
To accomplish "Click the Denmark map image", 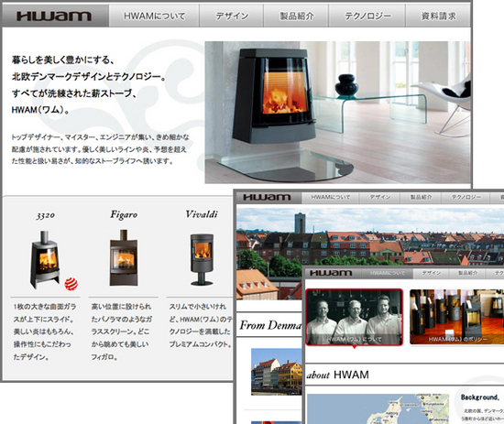I will point(378,408).
